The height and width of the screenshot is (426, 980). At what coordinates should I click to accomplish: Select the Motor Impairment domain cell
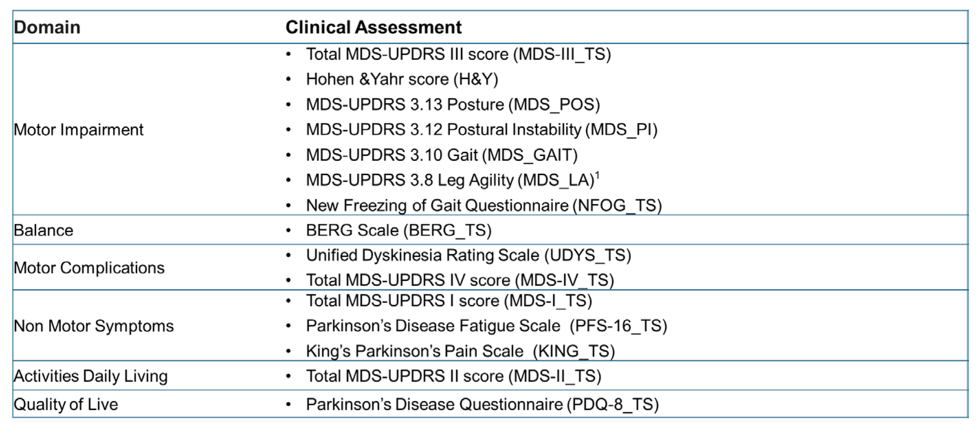(79, 130)
